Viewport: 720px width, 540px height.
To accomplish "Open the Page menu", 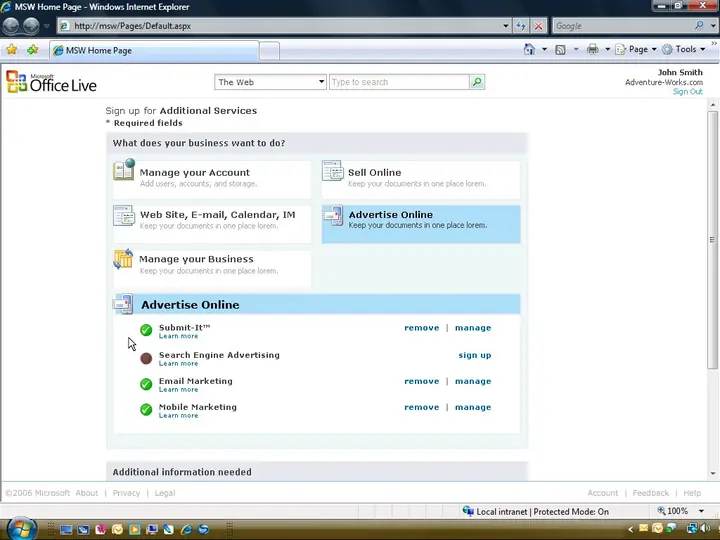I will click(636, 49).
